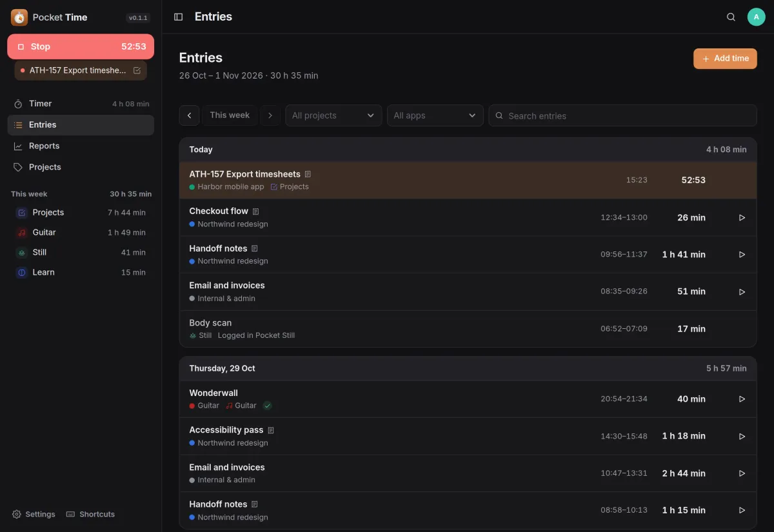Open search with the magnifier icon
This screenshot has width=774, height=532.
point(731,17)
